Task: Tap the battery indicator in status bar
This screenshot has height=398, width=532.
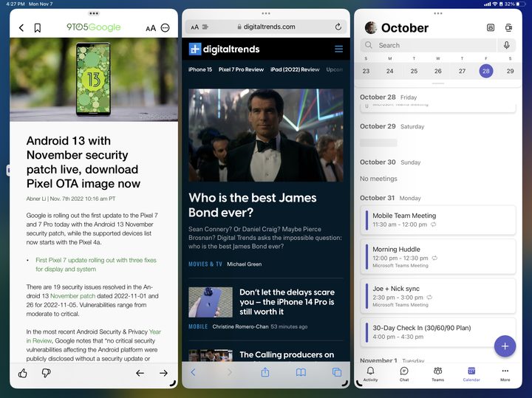Action: tap(519, 4)
